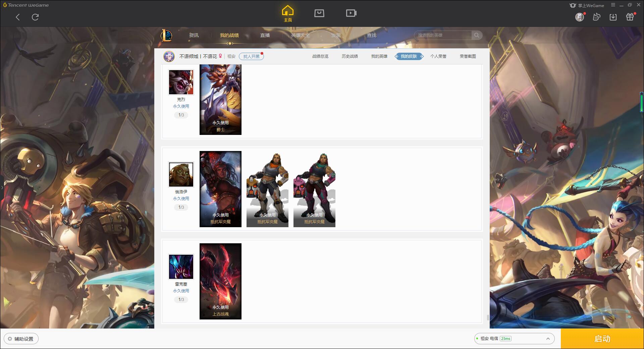Open the download manager icon

click(x=613, y=17)
